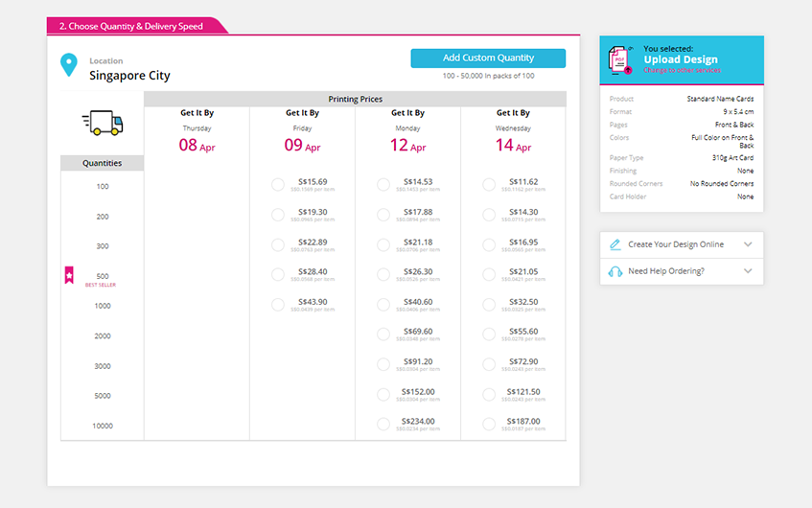Image resolution: width=812 pixels, height=508 pixels.
Task: Open the Singapore City location selector
Action: (129, 75)
